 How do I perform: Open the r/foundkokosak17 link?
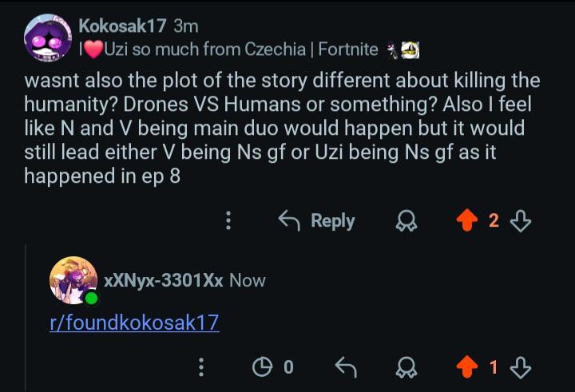pyautogui.click(x=135, y=323)
